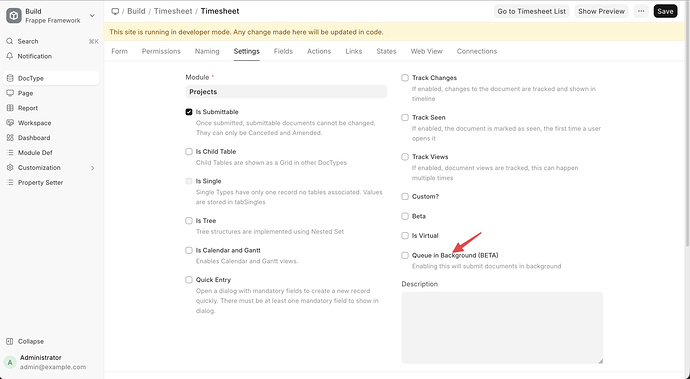
Task: Save the DocType changes
Action: 665,11
